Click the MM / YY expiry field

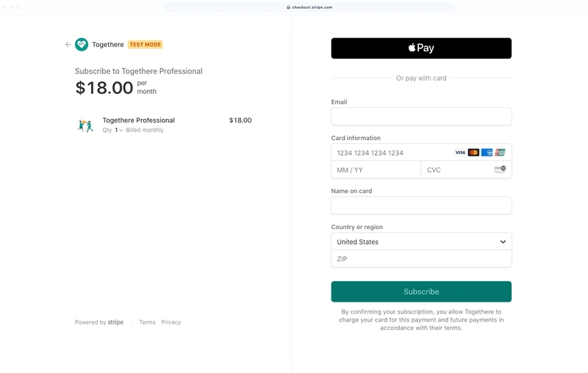[376, 170]
